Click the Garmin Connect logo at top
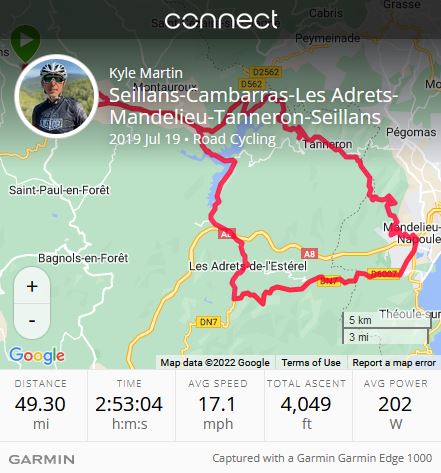The image size is (441, 473). coord(221,19)
